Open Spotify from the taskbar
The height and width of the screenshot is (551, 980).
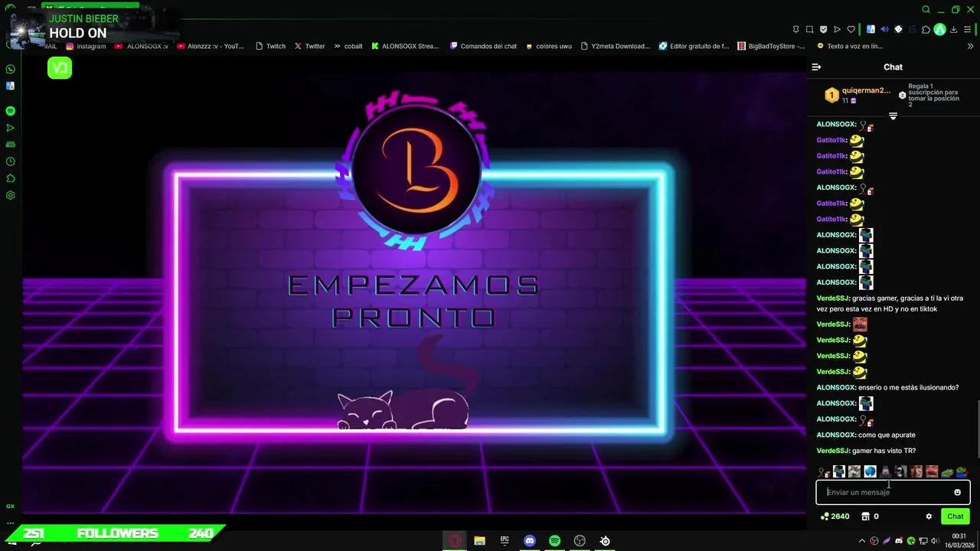pyautogui.click(x=554, y=541)
